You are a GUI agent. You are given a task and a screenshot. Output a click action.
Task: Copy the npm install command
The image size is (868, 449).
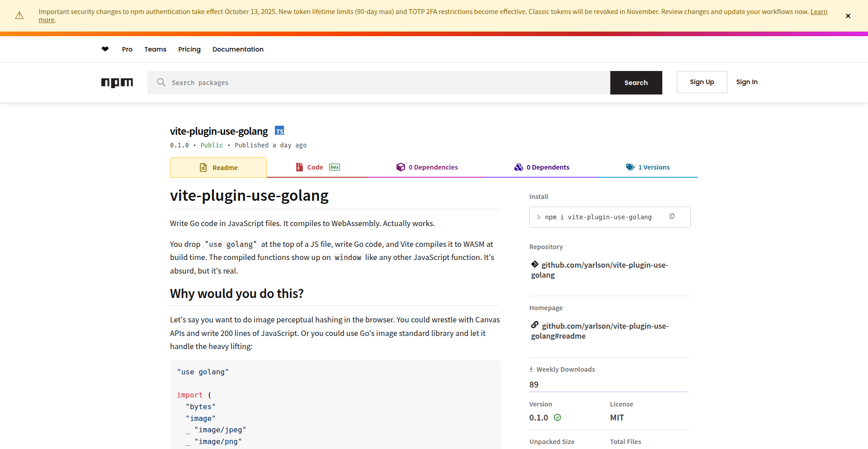672,217
